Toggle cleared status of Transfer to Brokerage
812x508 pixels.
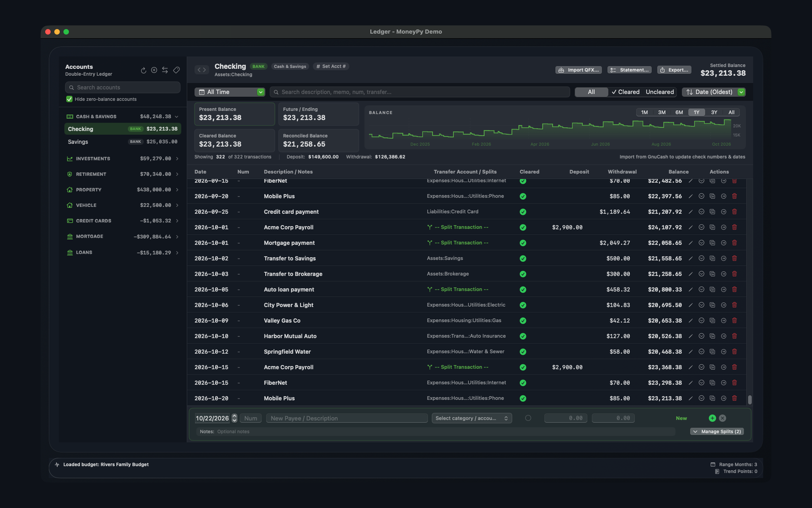coord(523,274)
